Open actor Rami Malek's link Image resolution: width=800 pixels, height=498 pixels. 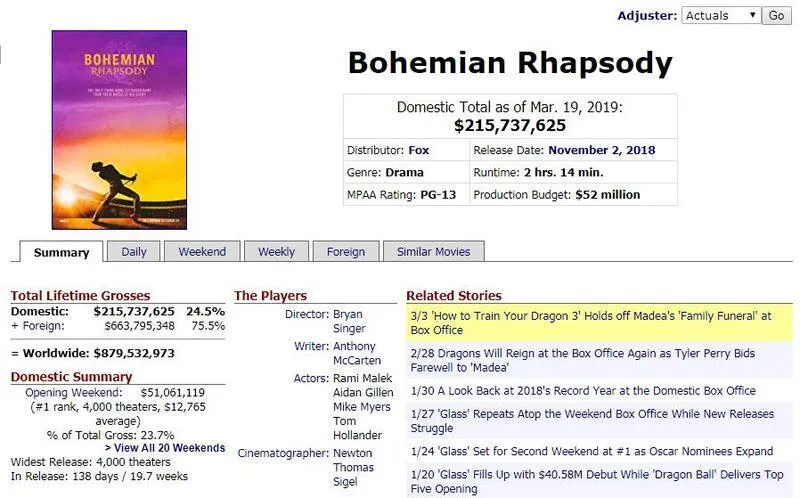362,378
